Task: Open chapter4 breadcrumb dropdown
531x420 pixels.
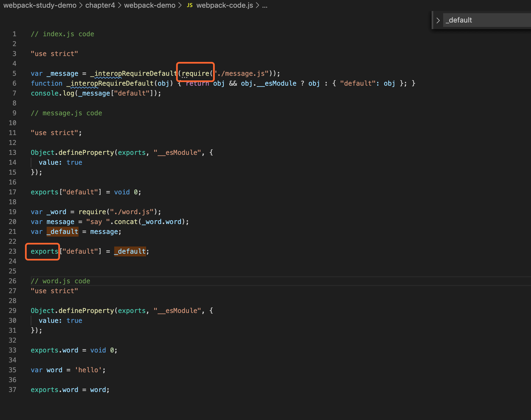Action: tap(100, 5)
